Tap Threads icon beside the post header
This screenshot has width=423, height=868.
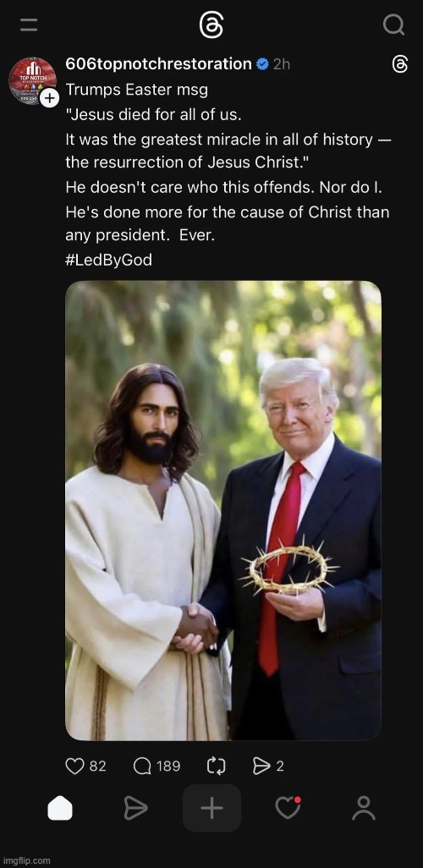pos(400,65)
